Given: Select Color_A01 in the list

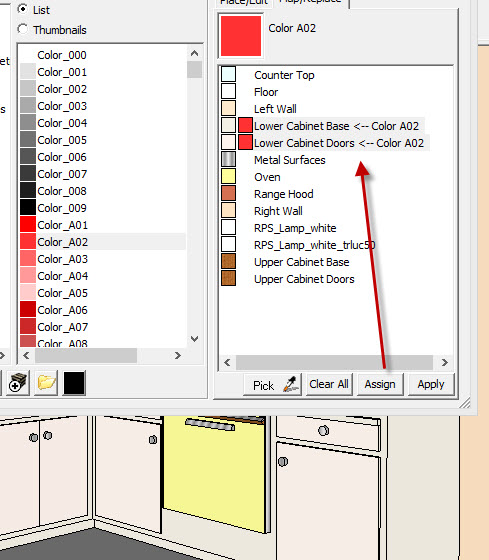Looking at the screenshot, I should pos(102,225).
